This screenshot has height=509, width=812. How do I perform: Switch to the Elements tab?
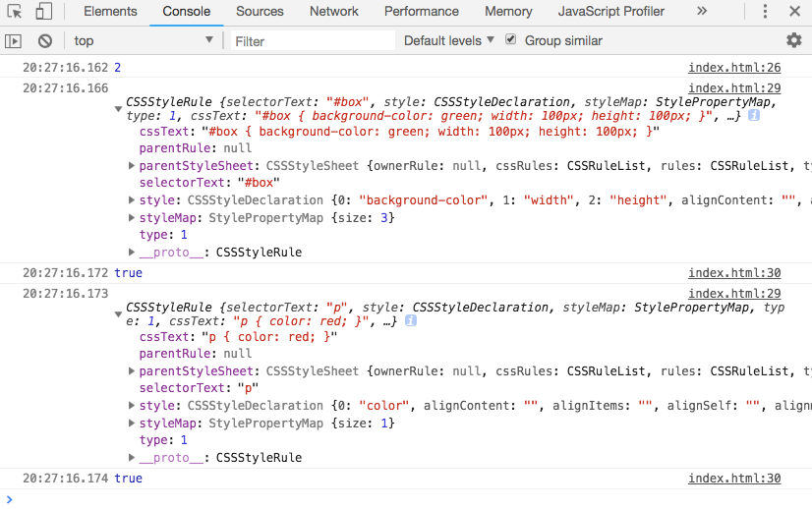click(110, 12)
